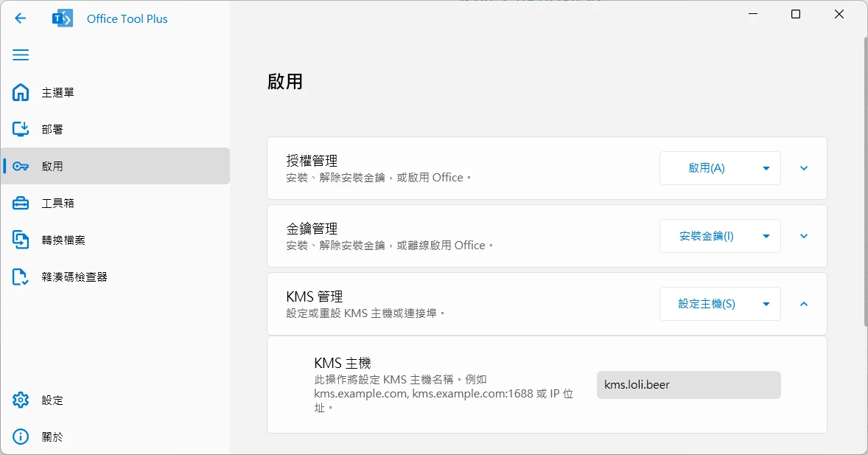Expand the 金鑰管理 section chevron
Viewport: 868px width, 455px height.
coord(804,236)
